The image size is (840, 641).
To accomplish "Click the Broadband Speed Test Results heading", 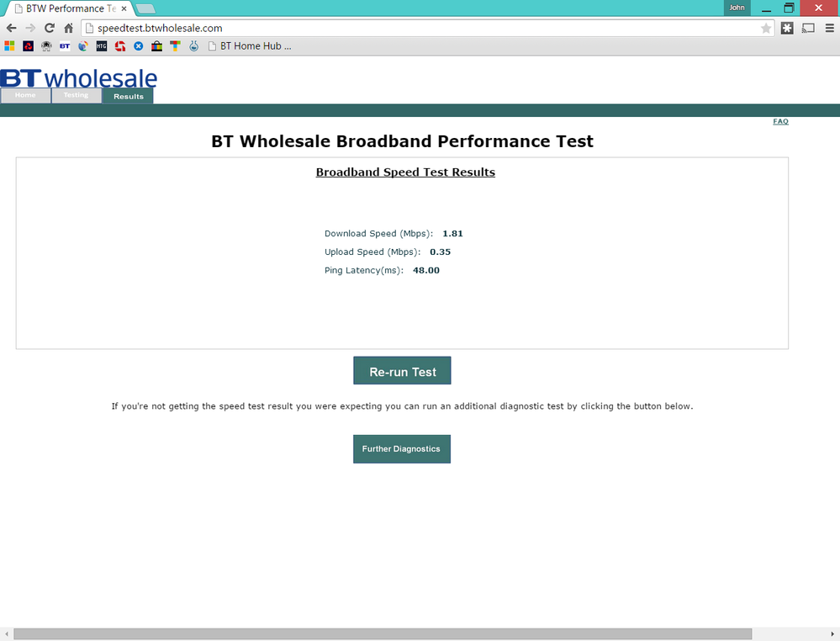I will click(405, 172).
